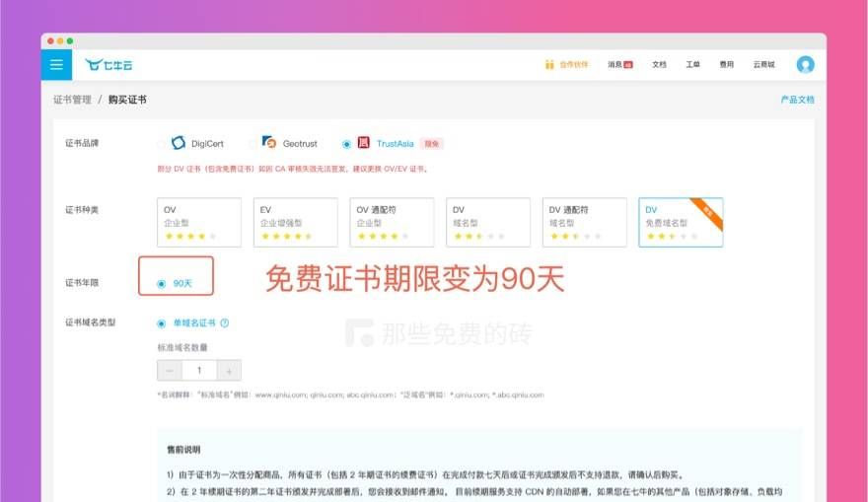Click the 售前说明 heading
Image resolution: width=868 pixels, height=502 pixels.
183,450
